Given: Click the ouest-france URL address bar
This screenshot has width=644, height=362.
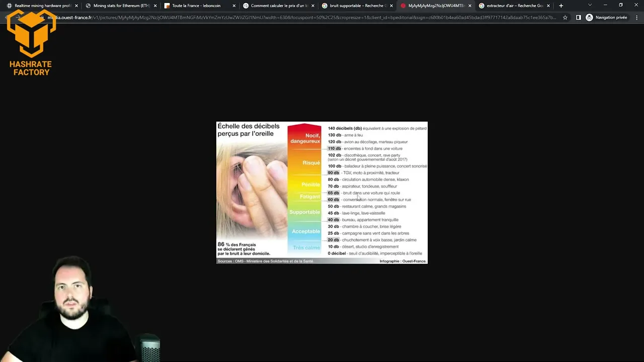Looking at the screenshot, I should (x=302, y=18).
